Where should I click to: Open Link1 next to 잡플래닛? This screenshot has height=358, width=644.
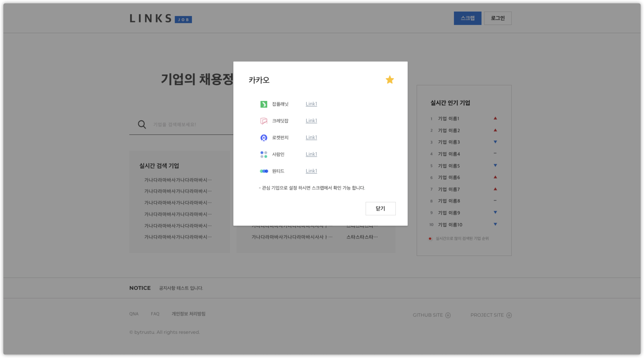(x=311, y=104)
